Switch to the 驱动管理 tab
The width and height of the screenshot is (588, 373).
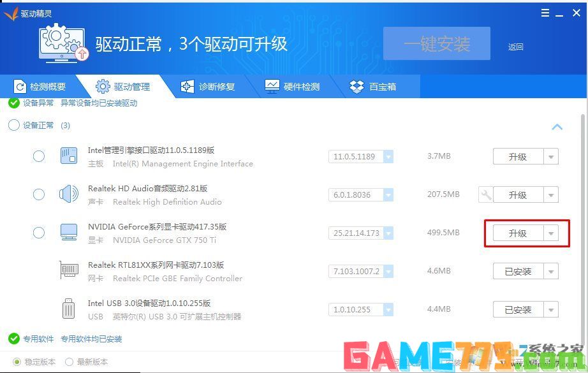[123, 87]
